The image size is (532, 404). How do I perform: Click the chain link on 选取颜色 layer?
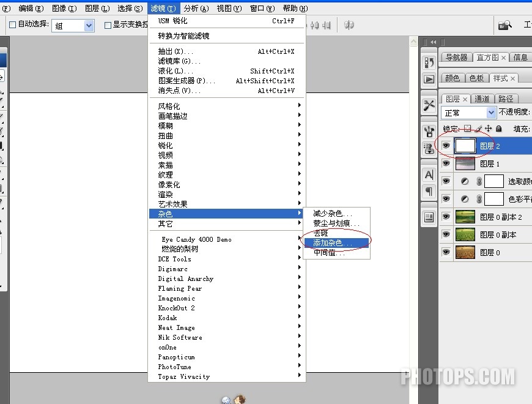(479, 181)
